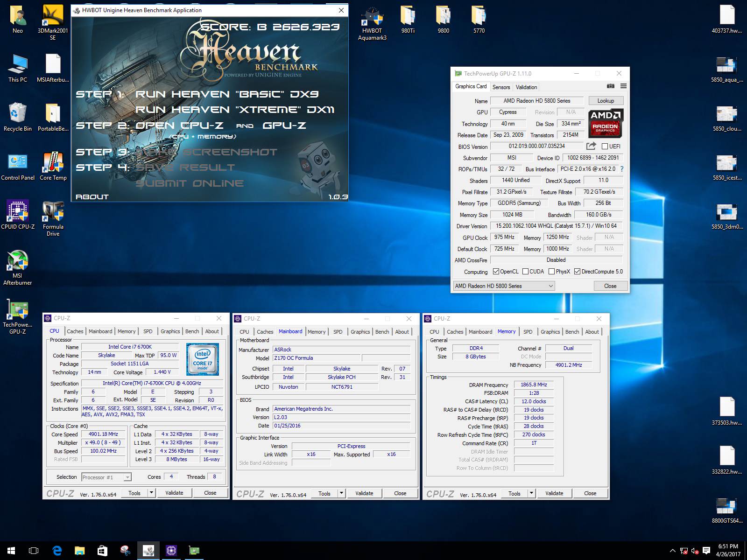Open the Store app on the taskbar
This screenshot has height=560, width=747.
pos(102,551)
